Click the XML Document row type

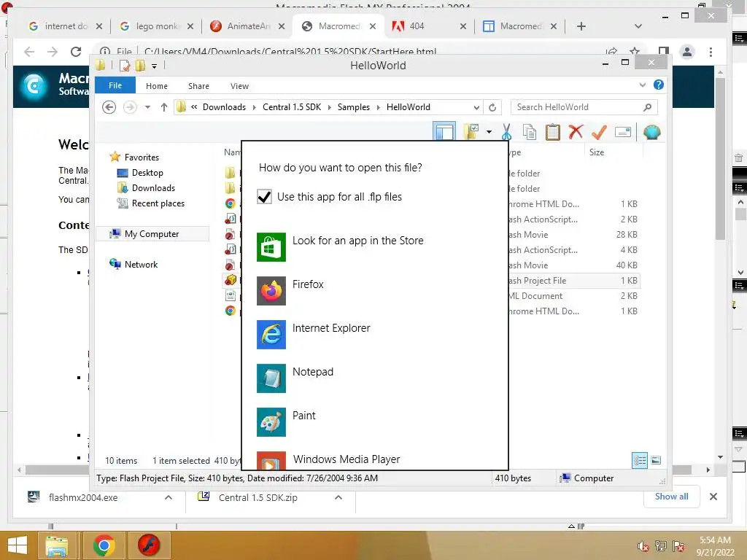[535, 296]
